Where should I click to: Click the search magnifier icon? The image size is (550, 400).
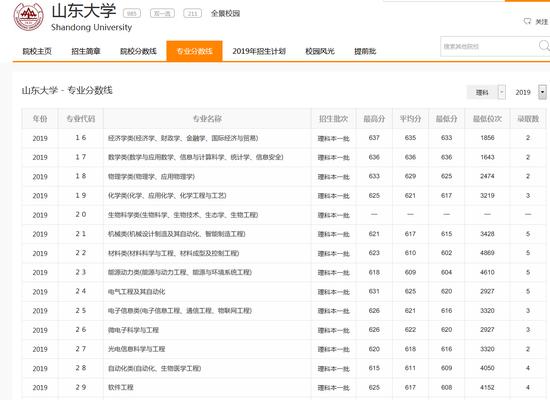(544, 46)
